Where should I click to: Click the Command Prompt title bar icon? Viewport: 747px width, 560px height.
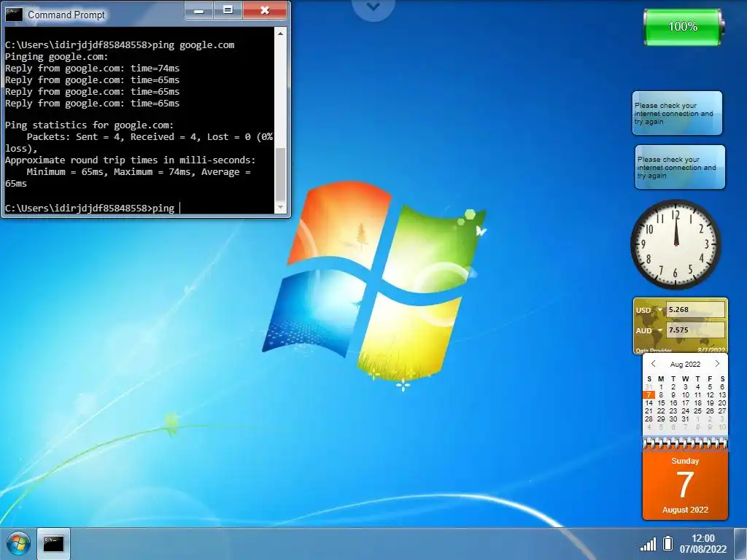(x=14, y=15)
